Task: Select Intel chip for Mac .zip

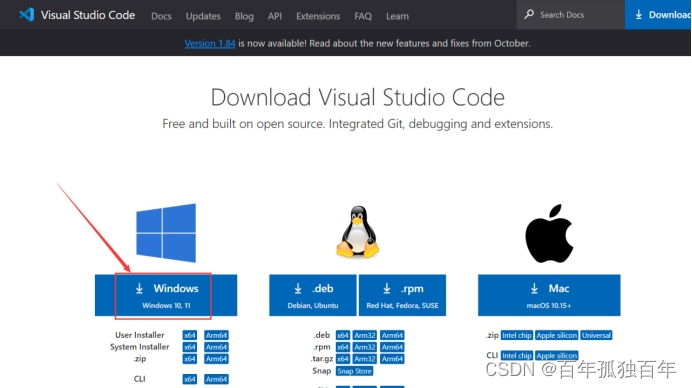Action: click(517, 335)
